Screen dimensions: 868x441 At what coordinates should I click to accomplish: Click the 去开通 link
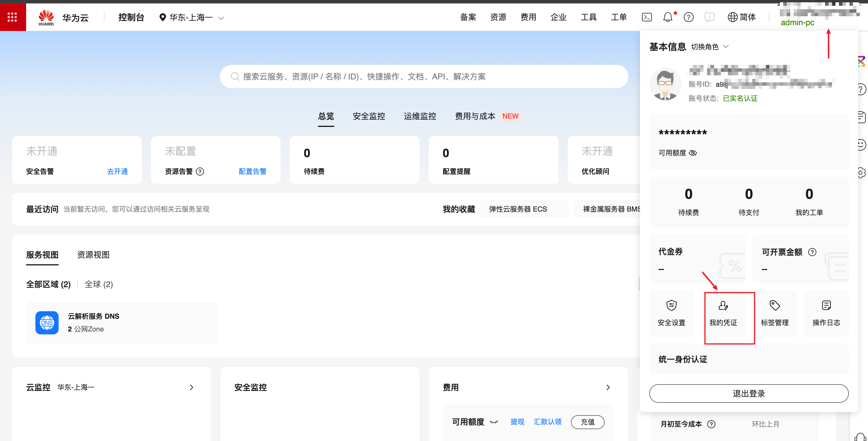(117, 172)
